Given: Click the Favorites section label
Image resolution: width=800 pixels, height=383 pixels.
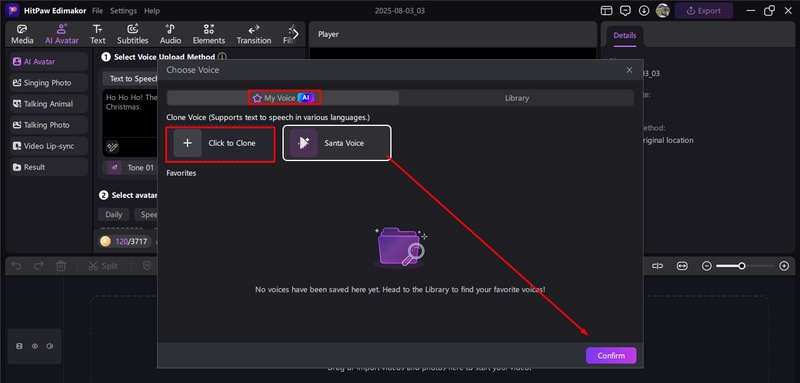Looking at the screenshot, I should point(181,173).
